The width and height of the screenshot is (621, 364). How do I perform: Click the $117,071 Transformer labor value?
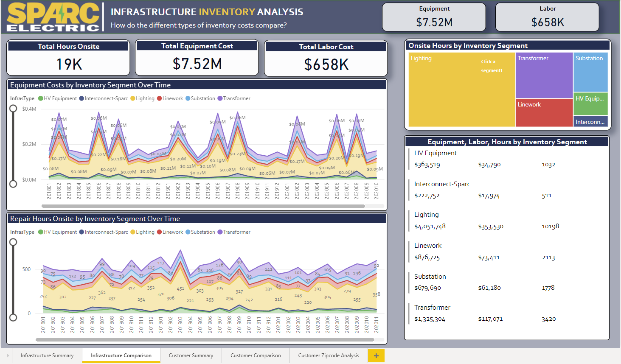pyautogui.click(x=490, y=319)
